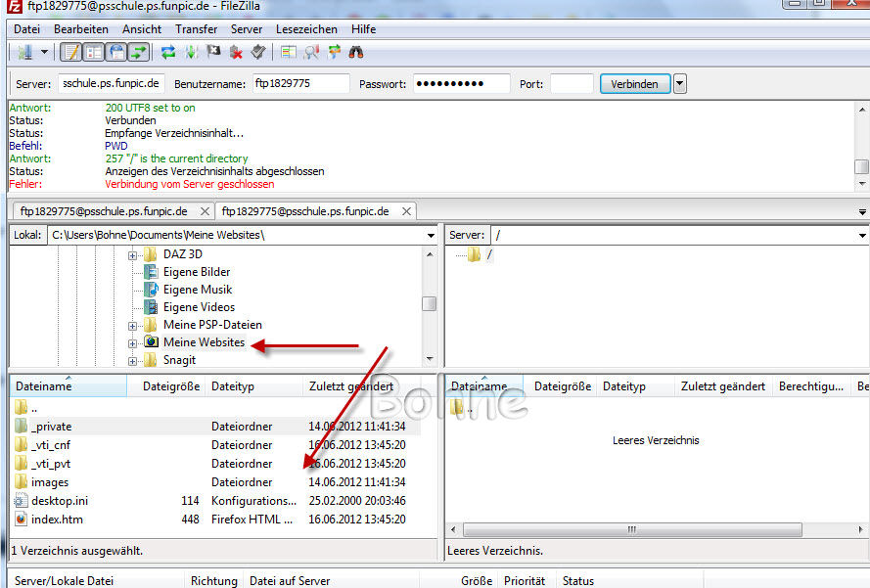870x588 pixels.
Task: Open the Site Manager icon
Action: (24, 52)
